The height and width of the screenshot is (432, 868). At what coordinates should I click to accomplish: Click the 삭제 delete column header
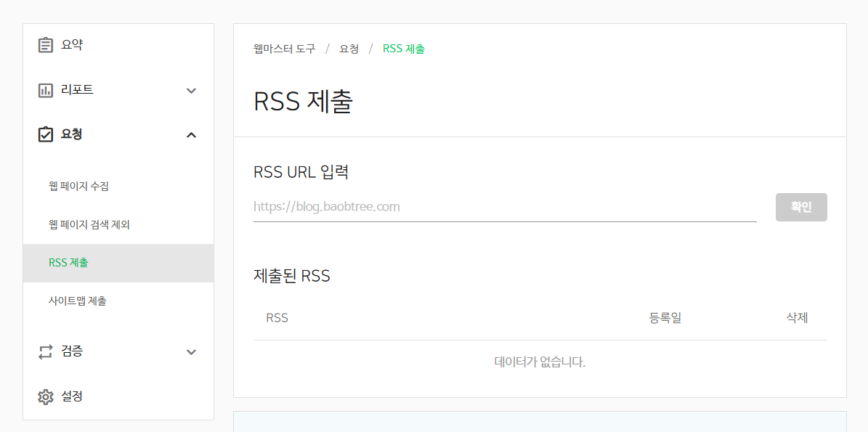pyautogui.click(x=797, y=317)
